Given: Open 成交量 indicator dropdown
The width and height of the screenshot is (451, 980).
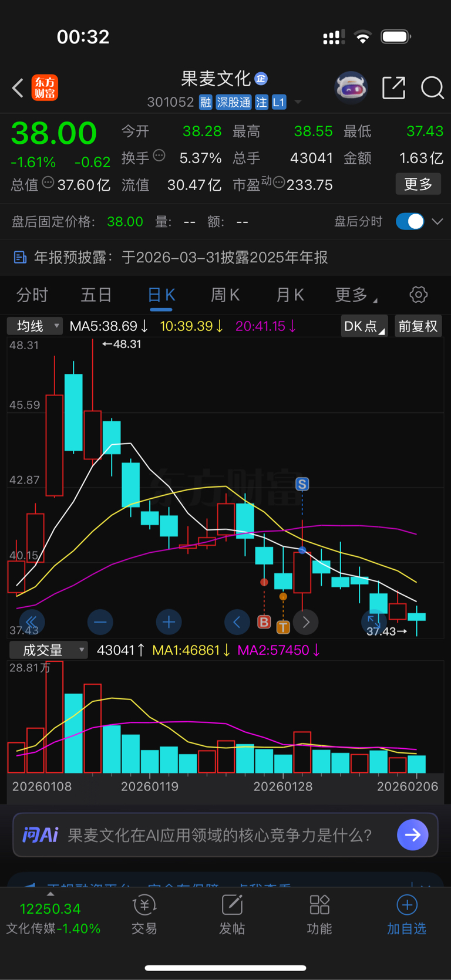Looking at the screenshot, I should [48, 650].
